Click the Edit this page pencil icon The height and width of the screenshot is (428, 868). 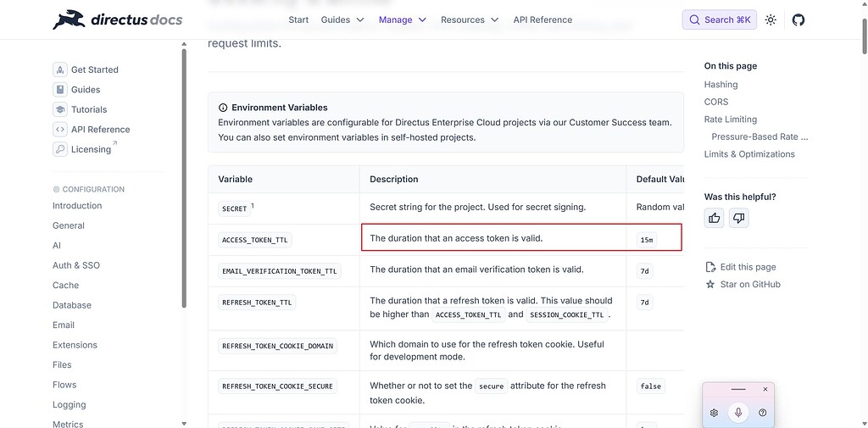710,267
